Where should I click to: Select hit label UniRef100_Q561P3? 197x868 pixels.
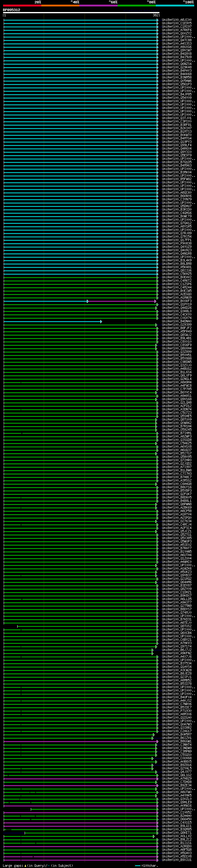click(x=176, y=84)
